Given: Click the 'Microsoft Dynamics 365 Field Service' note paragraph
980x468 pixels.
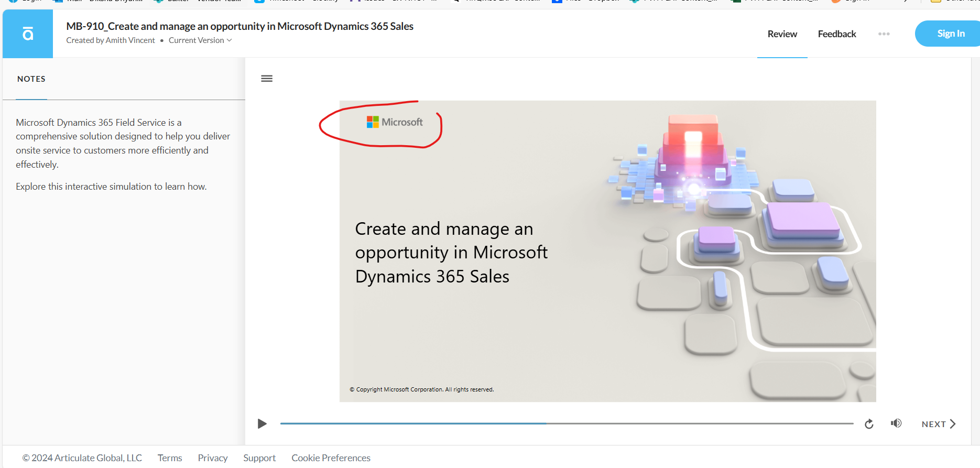Looking at the screenshot, I should (x=123, y=143).
